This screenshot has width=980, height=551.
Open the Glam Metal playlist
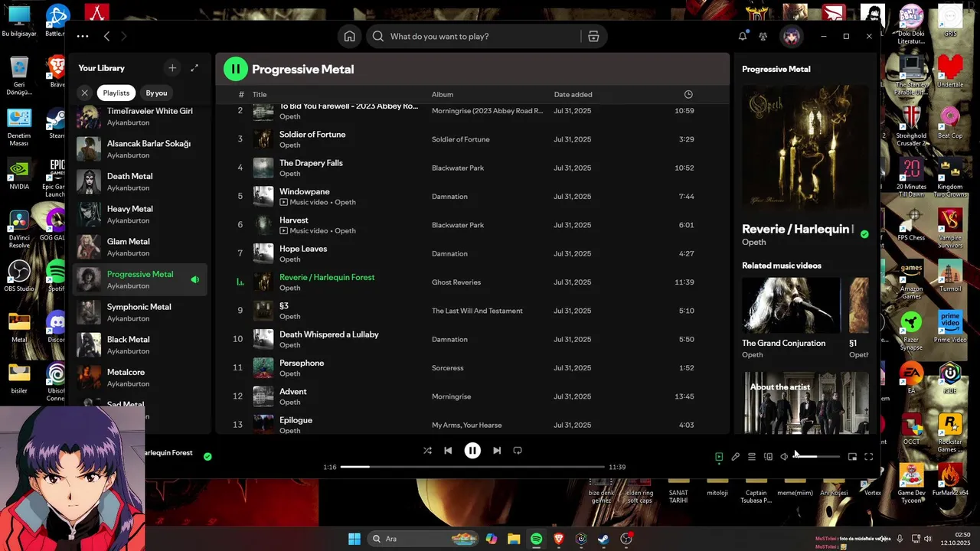click(x=139, y=247)
